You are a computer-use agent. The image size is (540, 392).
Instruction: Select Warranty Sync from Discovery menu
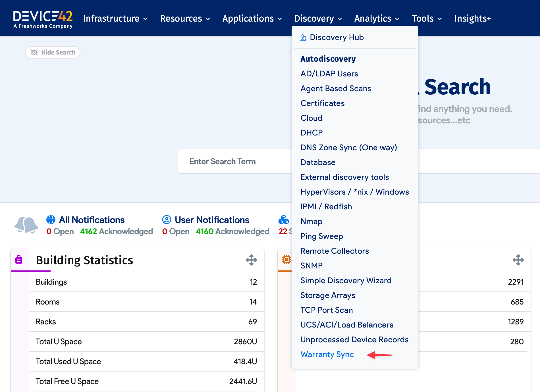point(327,355)
